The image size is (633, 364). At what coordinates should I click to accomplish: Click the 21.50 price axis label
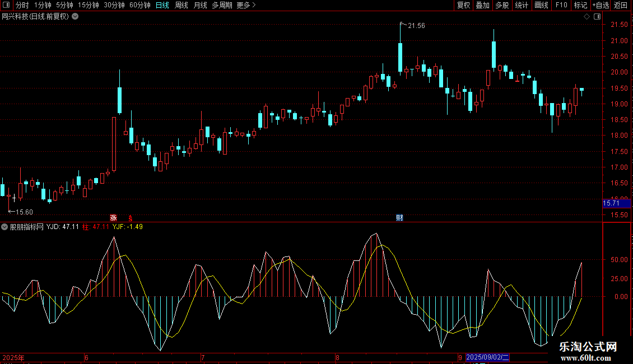pos(619,25)
